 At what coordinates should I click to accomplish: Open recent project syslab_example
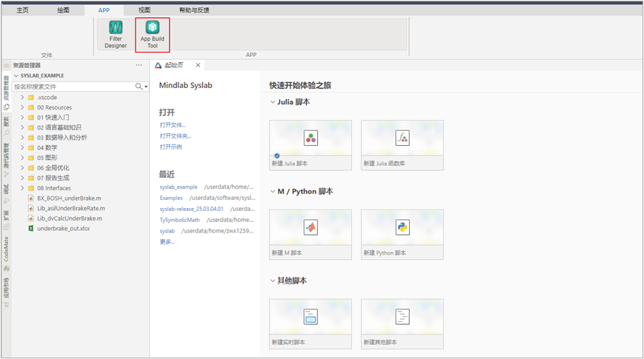pos(179,187)
